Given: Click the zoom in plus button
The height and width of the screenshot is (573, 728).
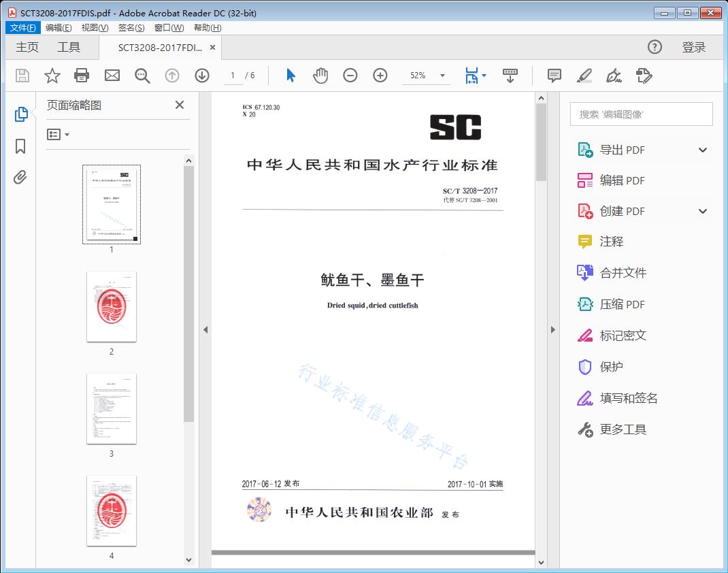Looking at the screenshot, I should point(380,76).
